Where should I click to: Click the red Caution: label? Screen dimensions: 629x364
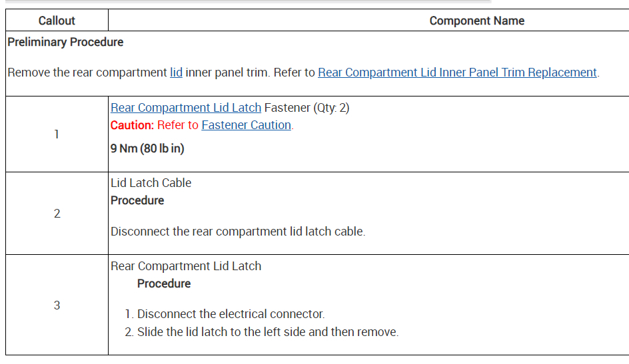pos(132,125)
